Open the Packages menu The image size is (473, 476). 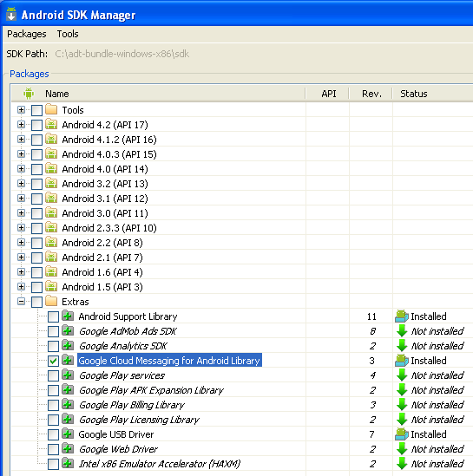(x=27, y=34)
